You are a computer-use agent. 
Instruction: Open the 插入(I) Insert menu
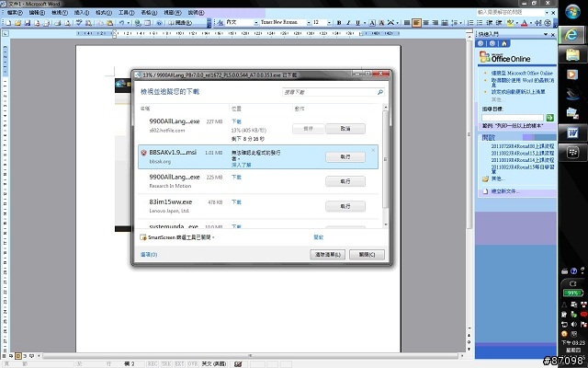[x=82, y=12]
